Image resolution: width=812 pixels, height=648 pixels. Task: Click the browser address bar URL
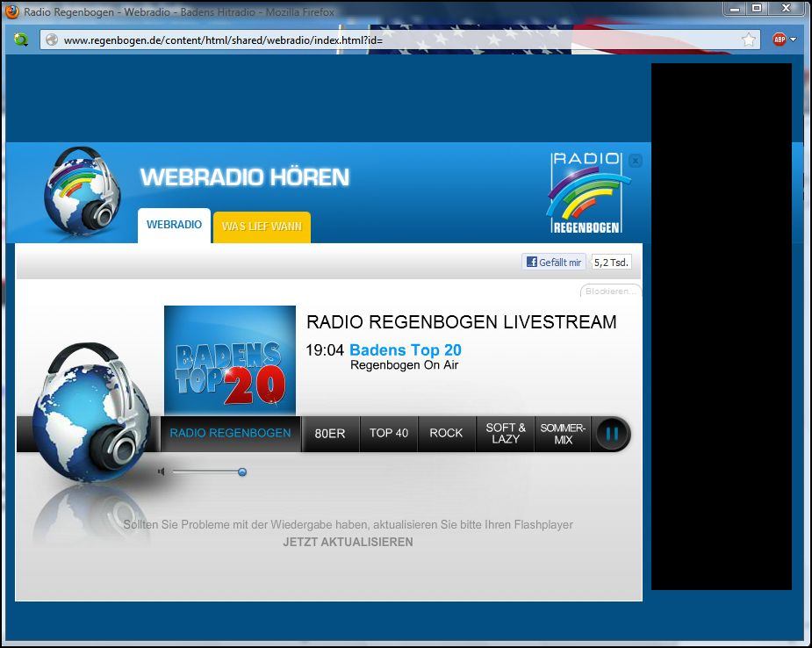tap(223, 40)
